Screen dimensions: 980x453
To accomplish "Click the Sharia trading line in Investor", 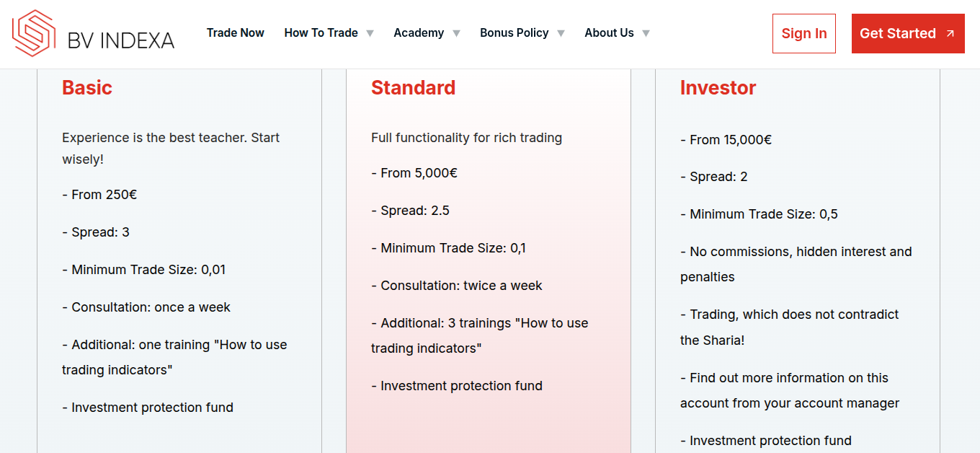I will [789, 327].
